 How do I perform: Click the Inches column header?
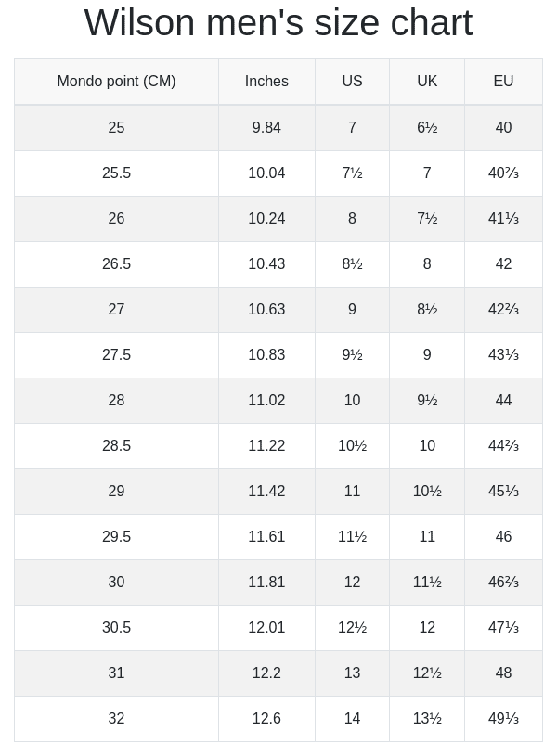tap(266, 81)
